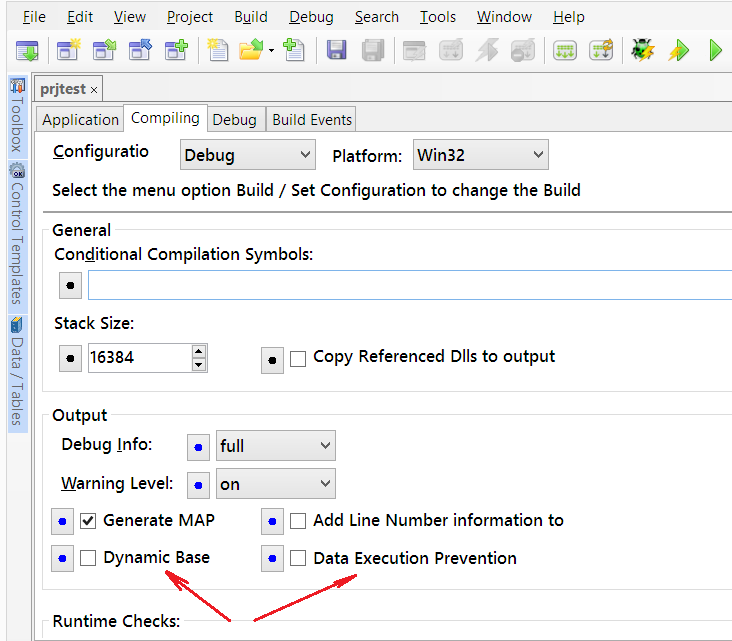Click the green Run arrow icon
This screenshot has width=732, height=641.
tap(714, 50)
